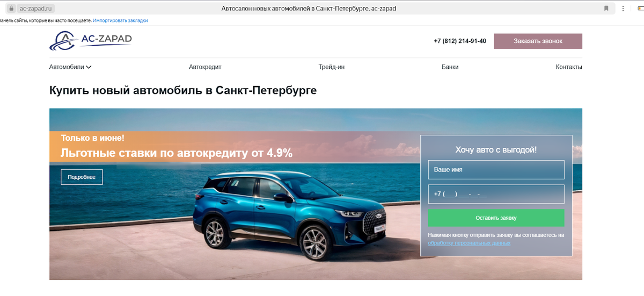Click the Импортировать закладки link
Image resolution: width=644 pixels, height=296 pixels.
[120, 20]
